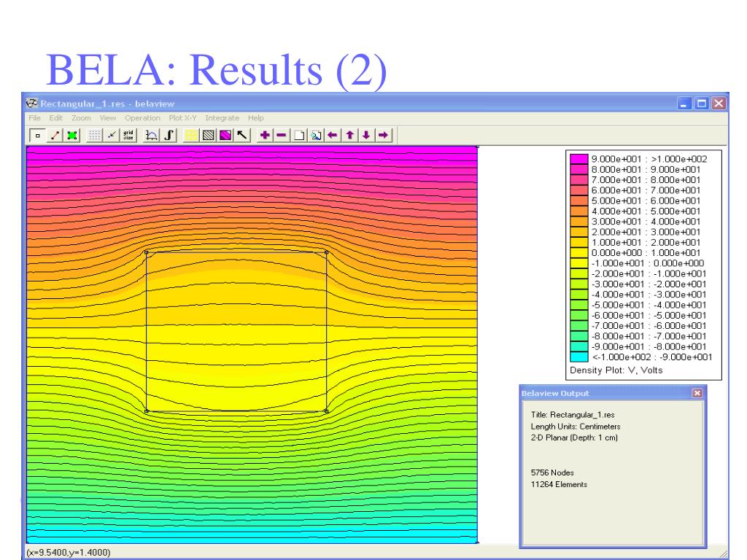Open the File menu
This screenshot has width=747, height=560.
tap(34, 118)
